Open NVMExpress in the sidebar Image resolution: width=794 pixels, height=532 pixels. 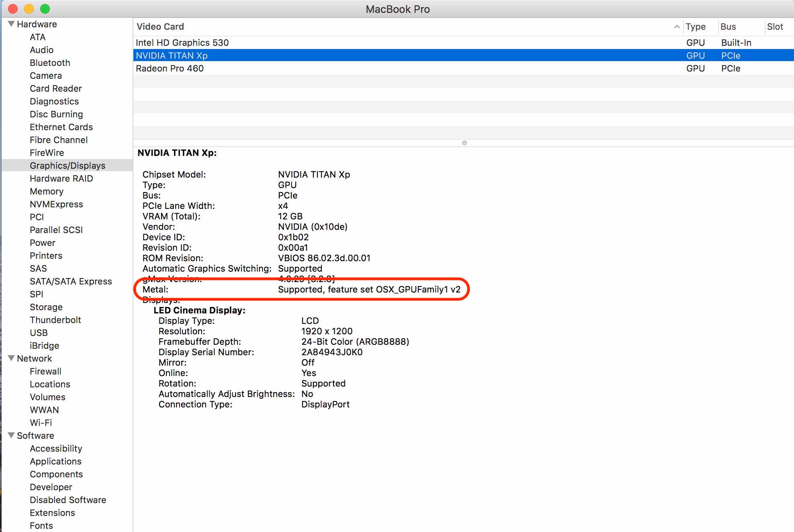coord(56,204)
